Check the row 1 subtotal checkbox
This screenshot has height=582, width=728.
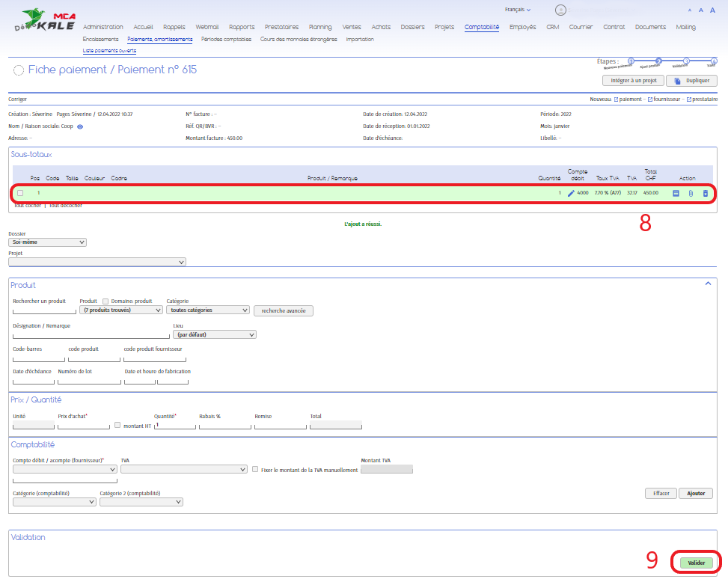pos(20,193)
